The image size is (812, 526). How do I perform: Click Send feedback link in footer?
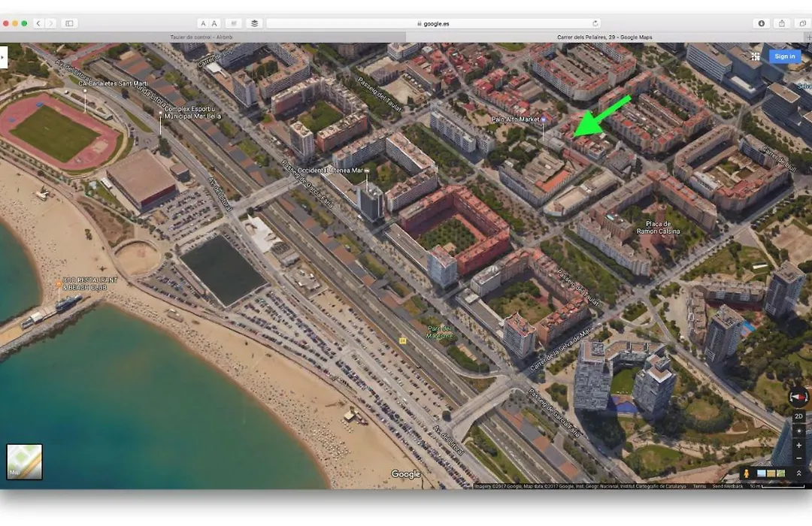coord(727,486)
